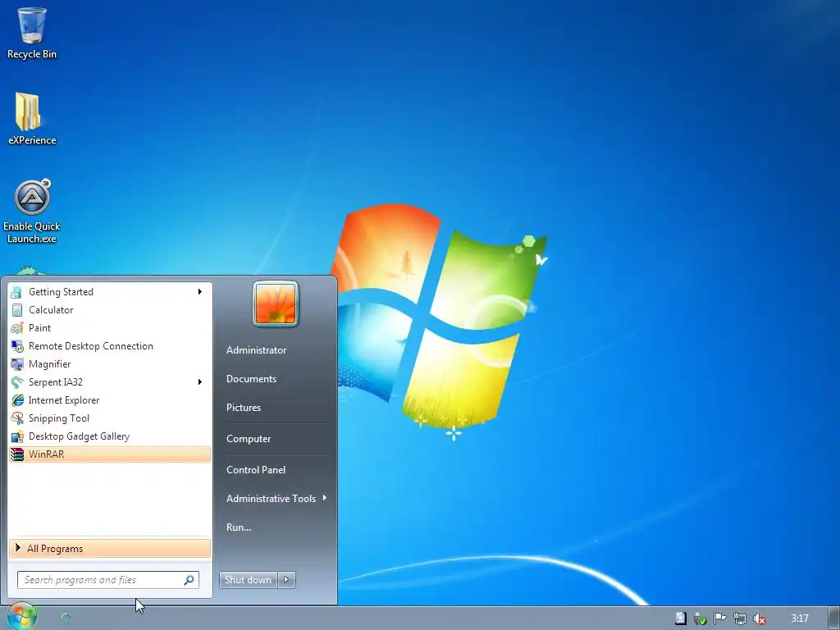Click the muted volume speaker tray icon
Viewport: 840px width, 630px height.
pyautogui.click(x=759, y=619)
